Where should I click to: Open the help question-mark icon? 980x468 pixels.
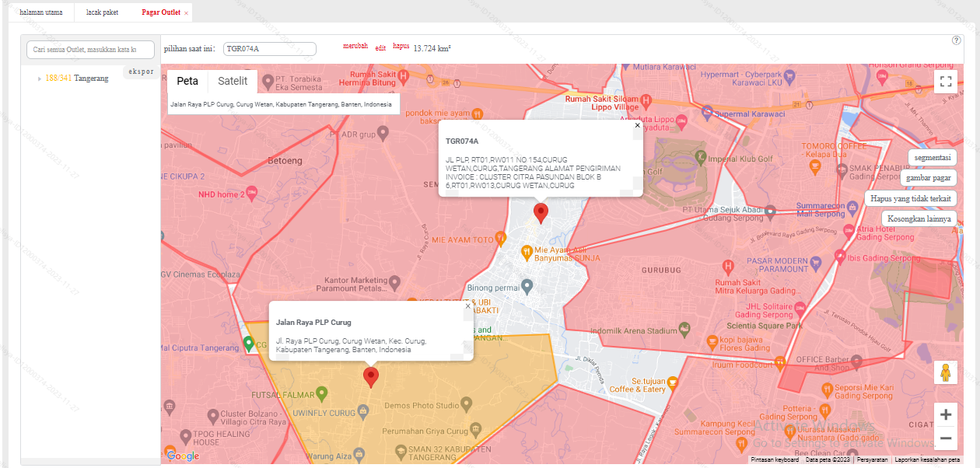pos(957,40)
